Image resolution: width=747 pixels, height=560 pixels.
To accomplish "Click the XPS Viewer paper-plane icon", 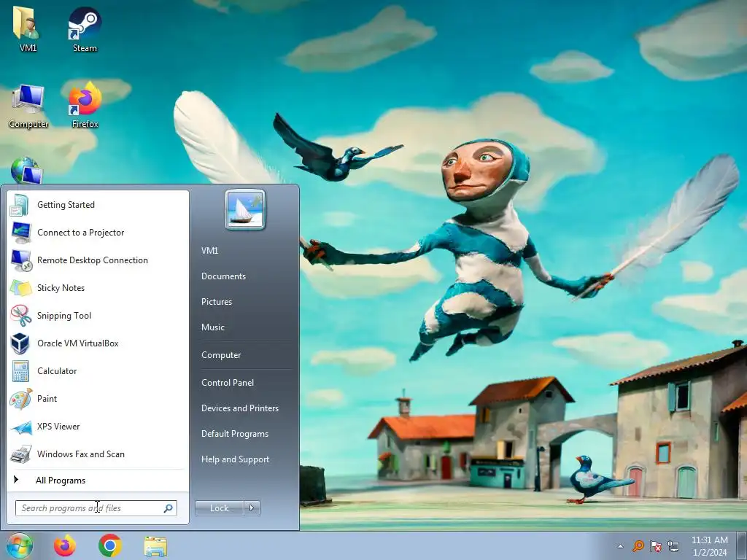I will coord(21,427).
